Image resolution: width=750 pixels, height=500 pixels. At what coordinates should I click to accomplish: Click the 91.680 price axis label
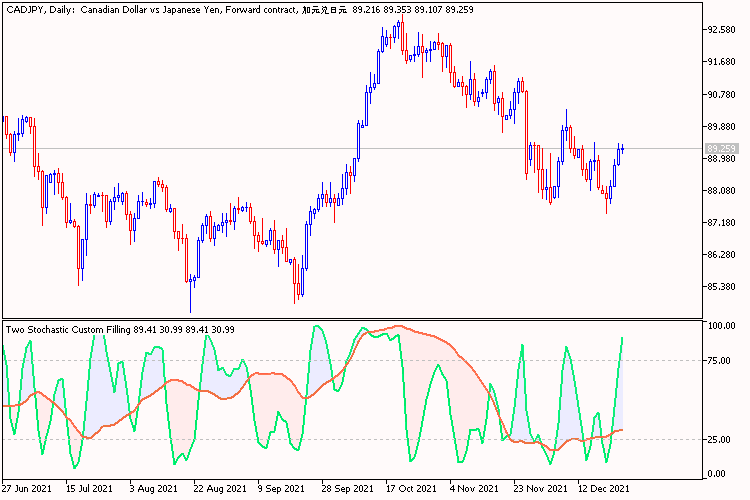(721, 62)
